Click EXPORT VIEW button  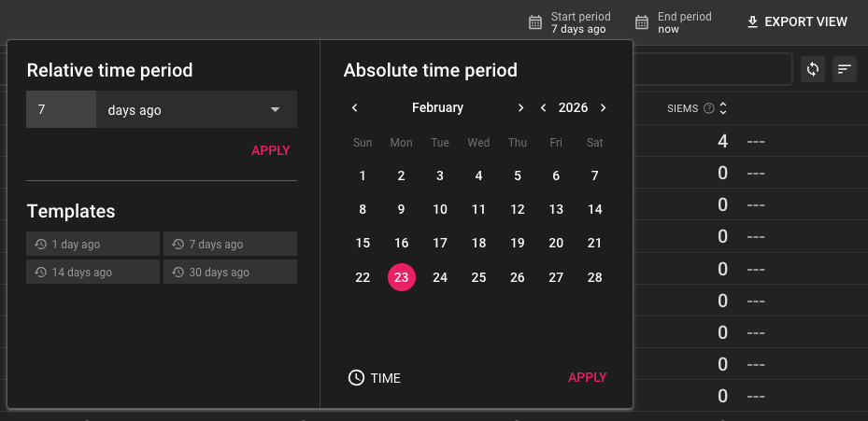pyautogui.click(x=797, y=22)
